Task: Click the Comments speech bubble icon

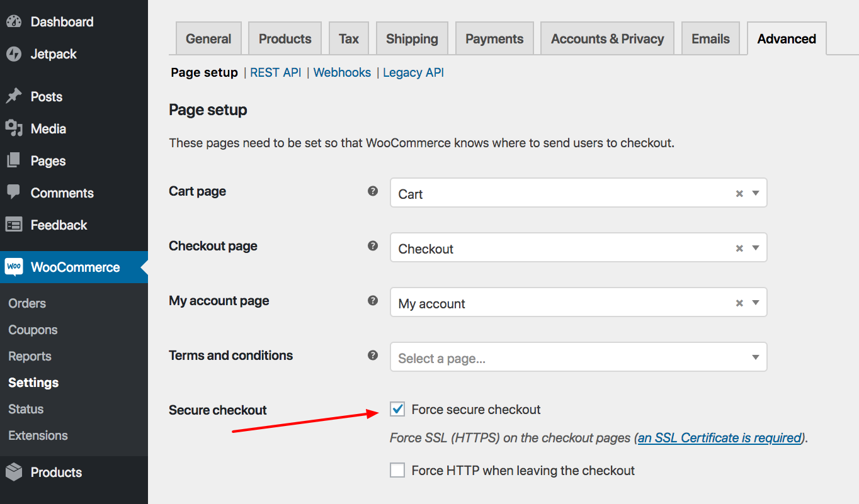Action: 14,193
